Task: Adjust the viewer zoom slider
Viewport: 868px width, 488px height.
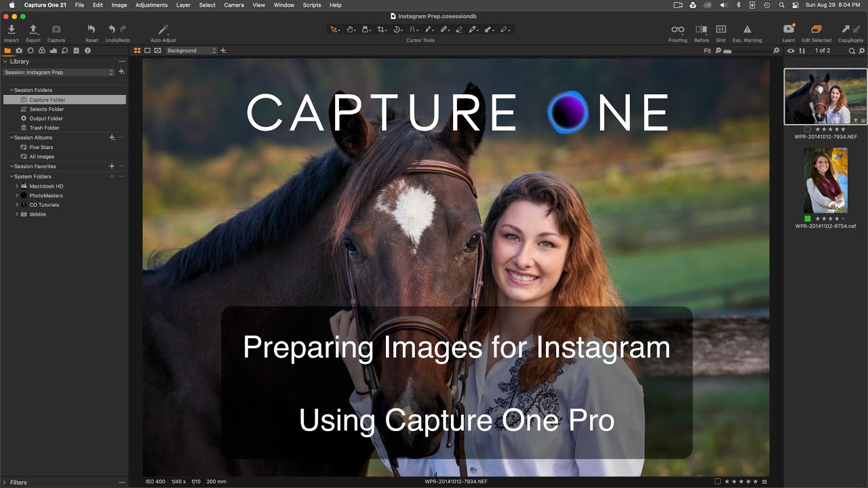Action: click(747, 51)
